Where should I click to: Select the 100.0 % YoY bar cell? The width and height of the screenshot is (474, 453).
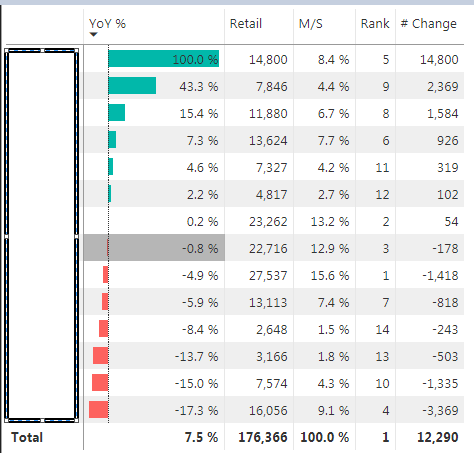coord(154,59)
